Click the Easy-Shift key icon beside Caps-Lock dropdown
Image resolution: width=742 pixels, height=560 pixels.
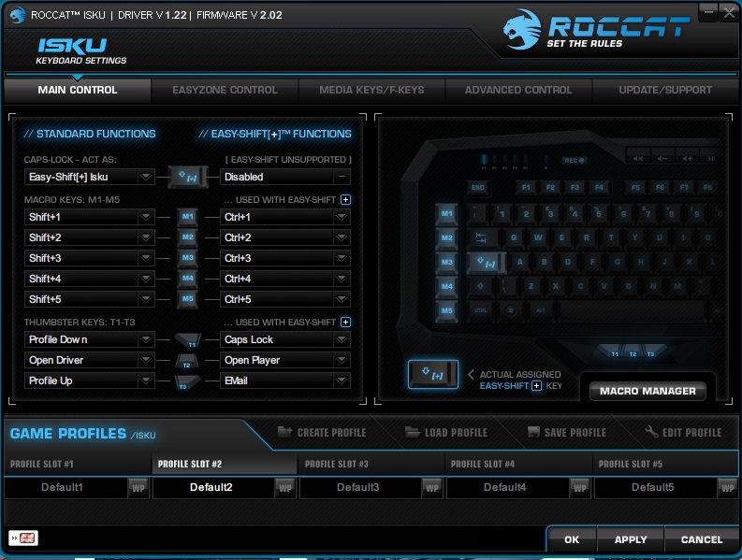(x=188, y=178)
